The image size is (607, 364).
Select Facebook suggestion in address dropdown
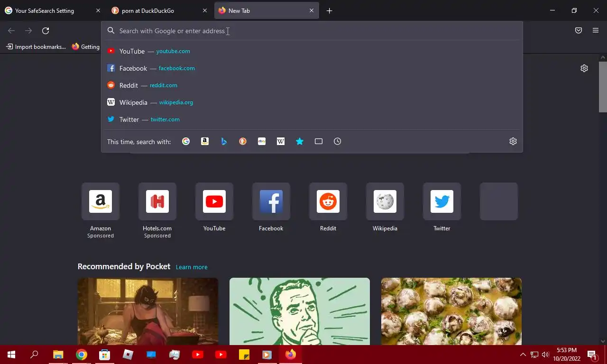tap(312, 68)
